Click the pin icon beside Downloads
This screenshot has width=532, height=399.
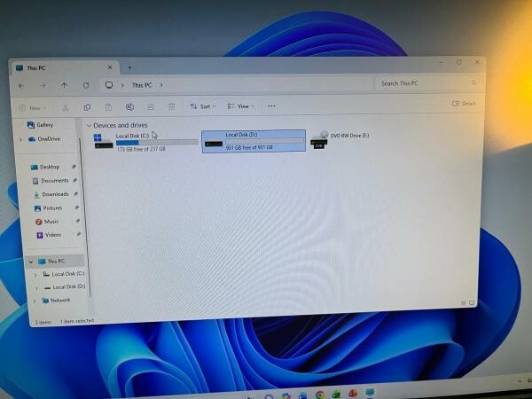[76, 193]
